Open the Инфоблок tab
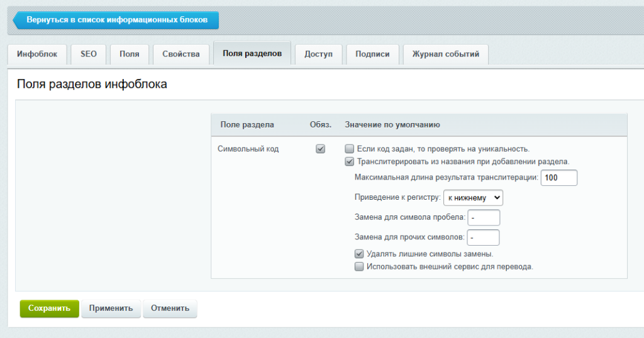 [37, 54]
